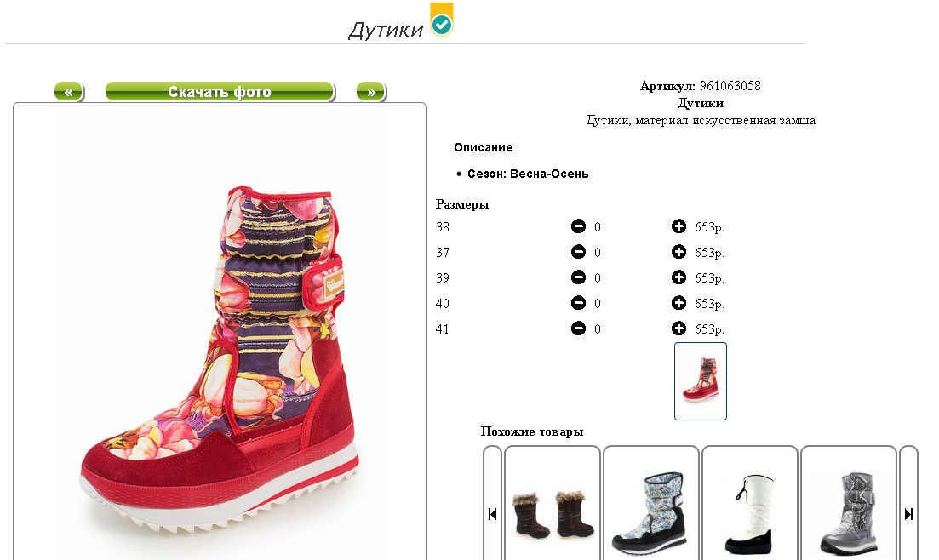Click minus icon for size 37
This screenshot has height=560, width=939.
pos(578,252)
